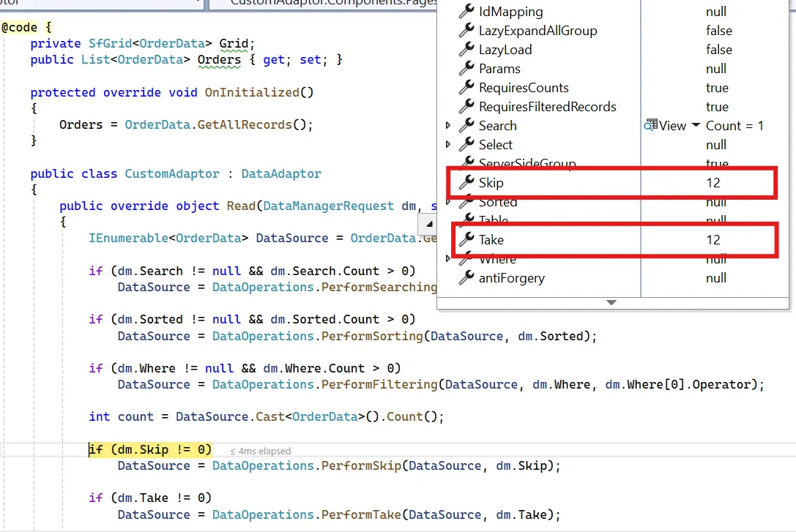796x532 pixels.
Task: Click the wrench icon next to Table
Action: (x=466, y=220)
